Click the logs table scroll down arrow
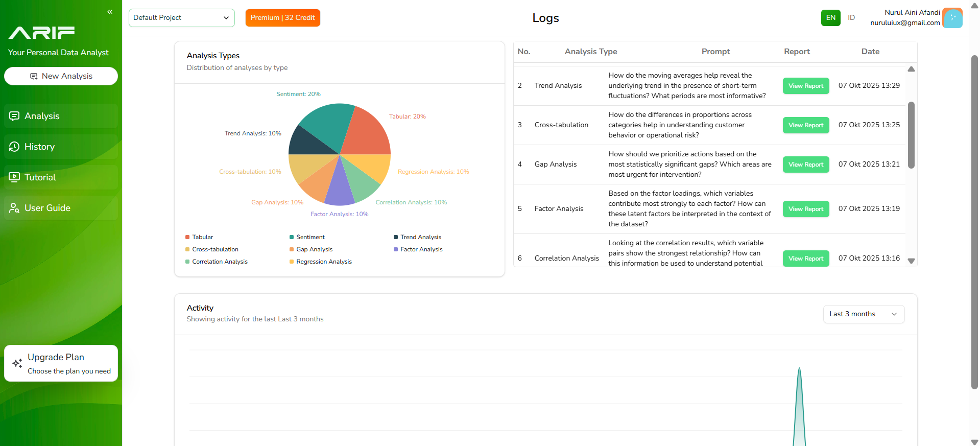This screenshot has height=446, width=980. (911, 261)
